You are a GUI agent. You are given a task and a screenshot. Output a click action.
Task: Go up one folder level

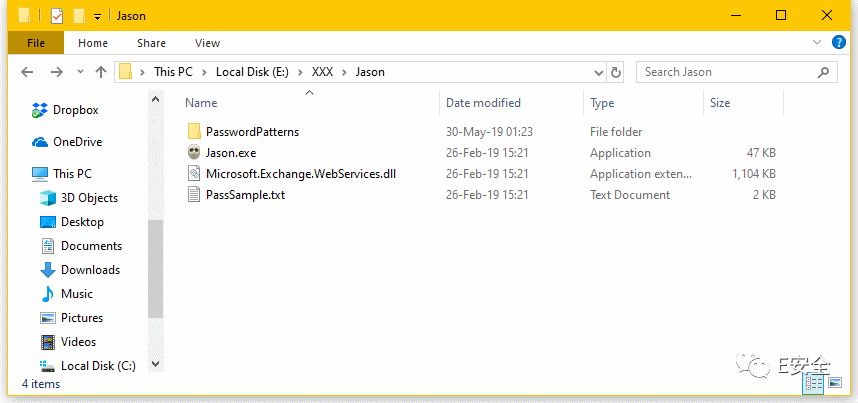tap(100, 72)
